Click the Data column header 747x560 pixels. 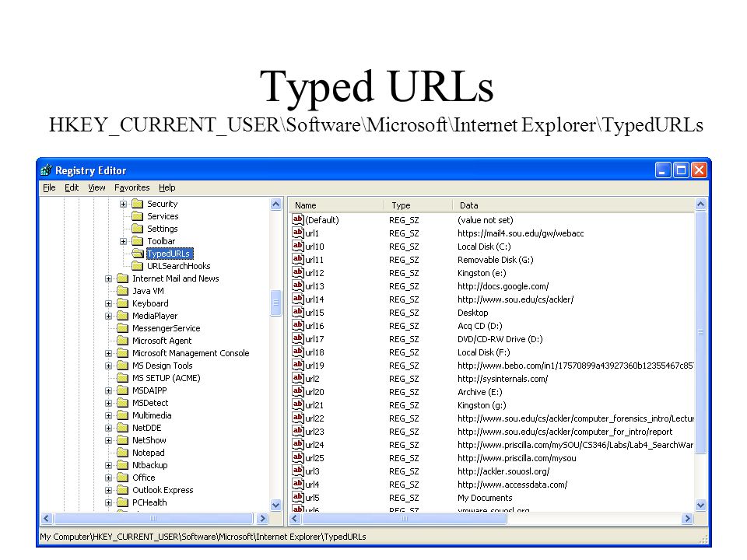pos(573,205)
